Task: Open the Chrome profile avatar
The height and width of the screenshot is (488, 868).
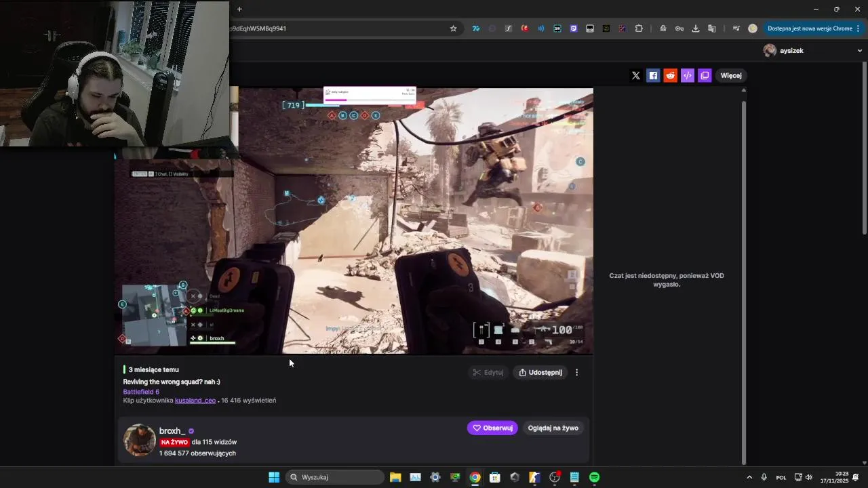Action: pyautogui.click(x=753, y=28)
